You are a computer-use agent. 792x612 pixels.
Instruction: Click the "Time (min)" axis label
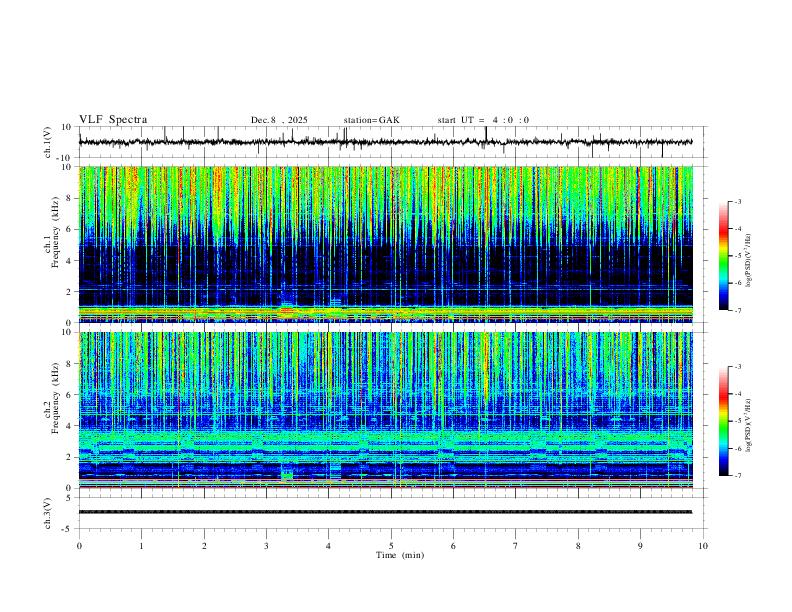(x=400, y=555)
